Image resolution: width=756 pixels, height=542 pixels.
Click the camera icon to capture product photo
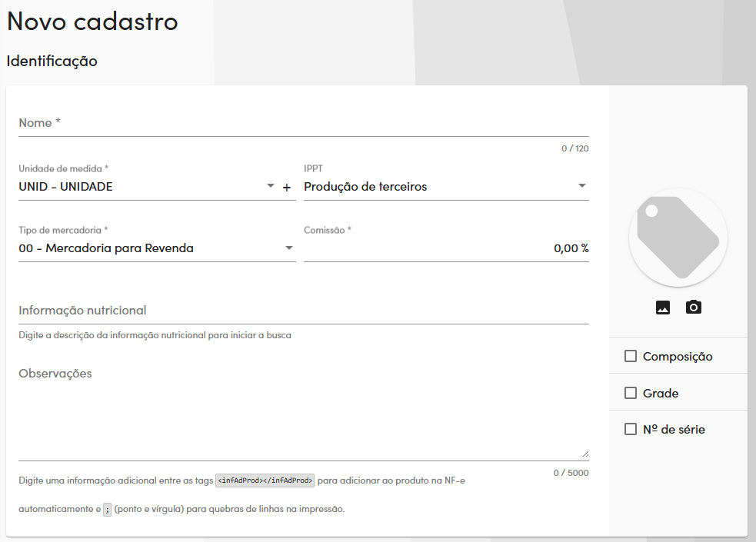pyautogui.click(x=693, y=307)
